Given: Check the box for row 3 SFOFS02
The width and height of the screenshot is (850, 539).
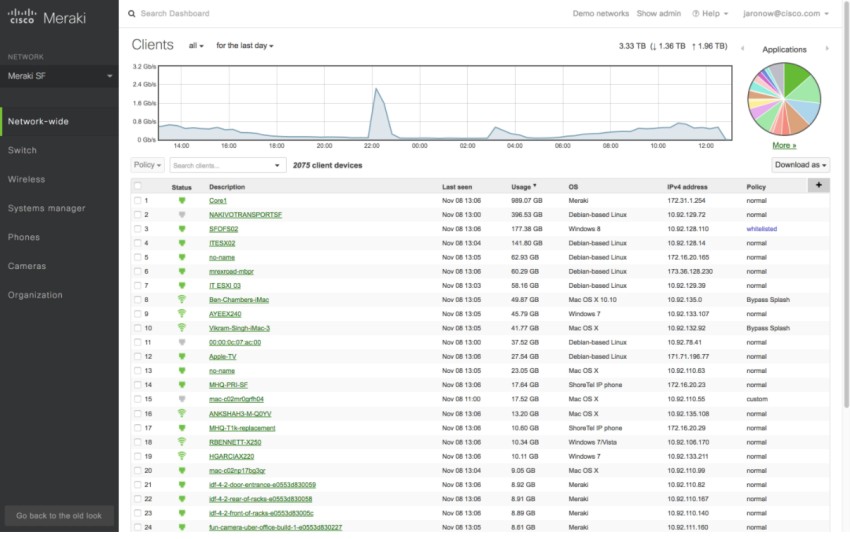Looking at the screenshot, I should click(x=138, y=229).
